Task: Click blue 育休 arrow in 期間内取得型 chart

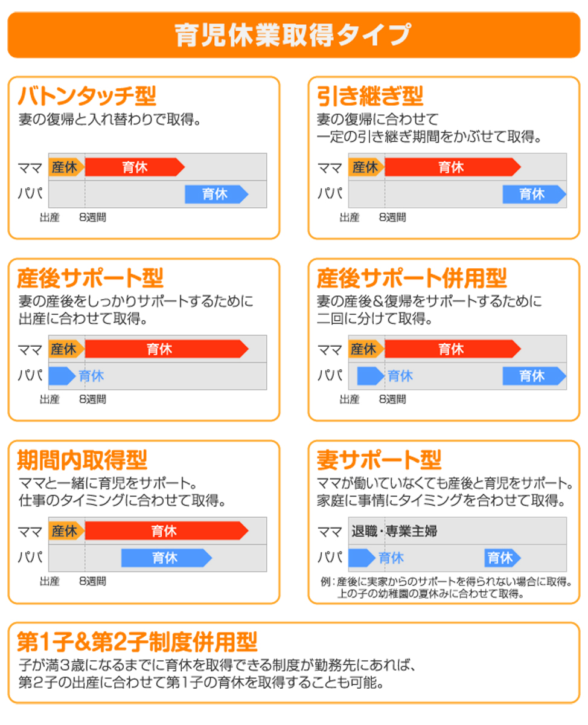Action: coord(166,558)
